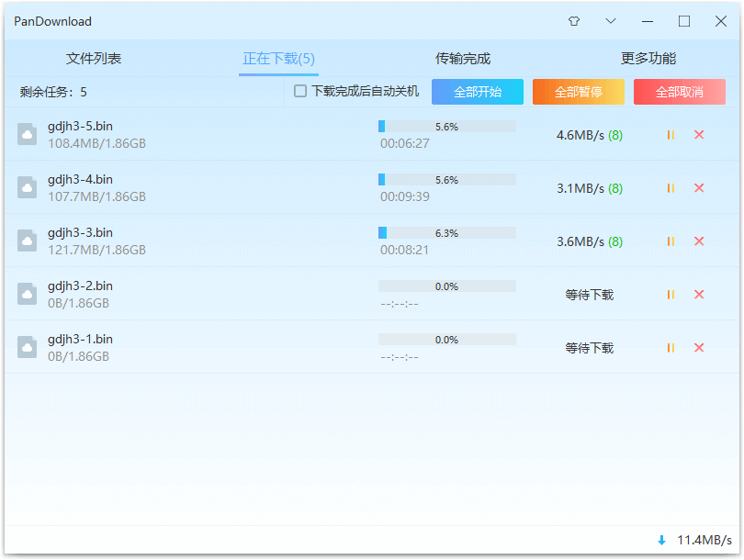Open the 传输完成 tab
The width and height of the screenshot is (744, 560).
click(463, 59)
